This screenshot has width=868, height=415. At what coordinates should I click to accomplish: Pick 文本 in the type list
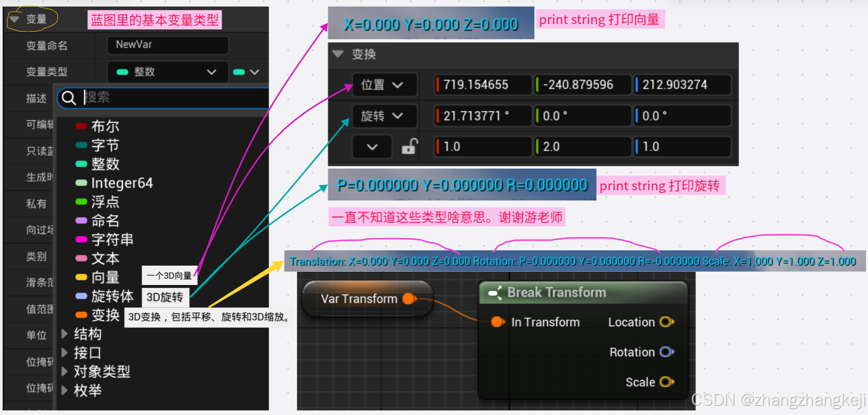click(105, 258)
